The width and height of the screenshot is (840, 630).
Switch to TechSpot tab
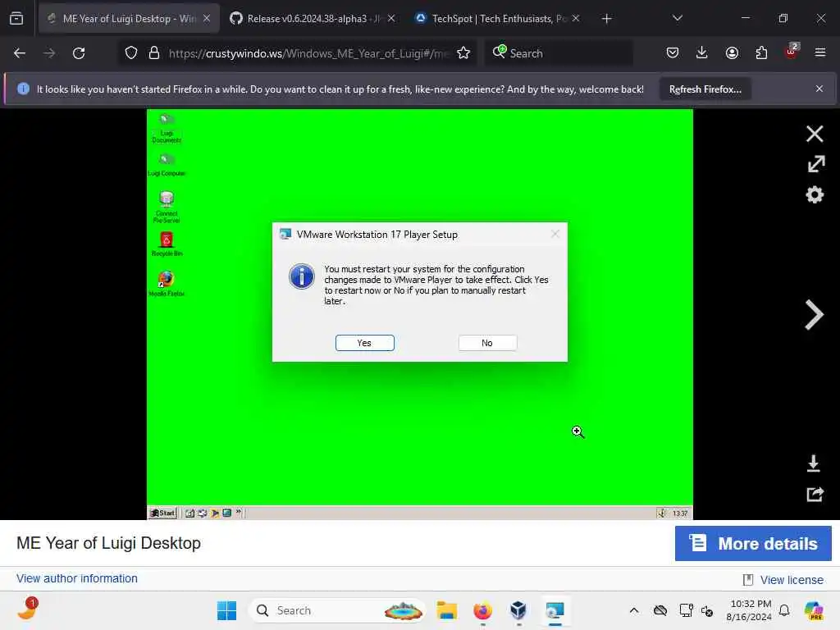point(498,19)
